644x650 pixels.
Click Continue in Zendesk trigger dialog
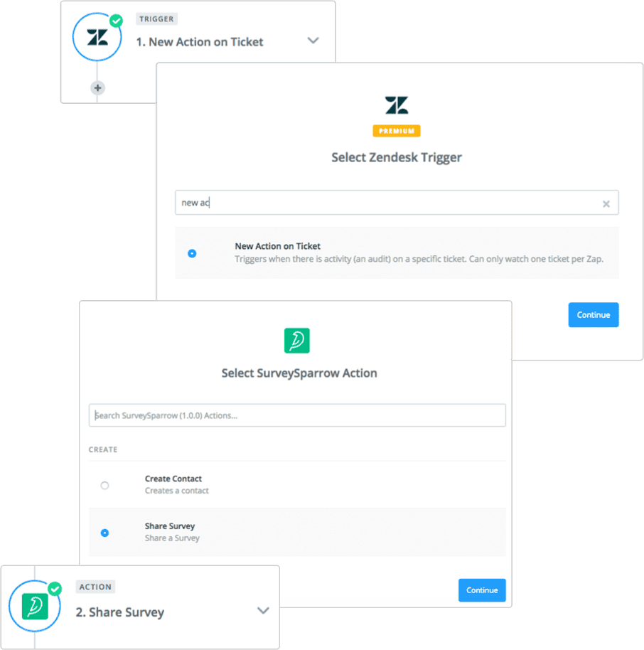[x=594, y=315]
